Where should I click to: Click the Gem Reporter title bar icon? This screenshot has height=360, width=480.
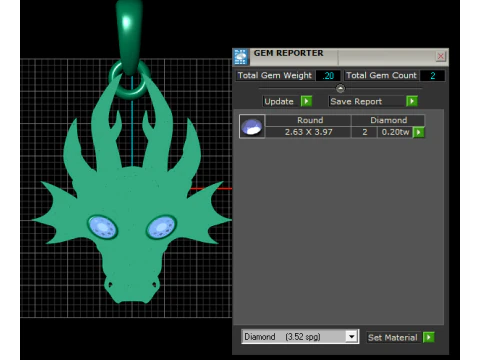240,57
